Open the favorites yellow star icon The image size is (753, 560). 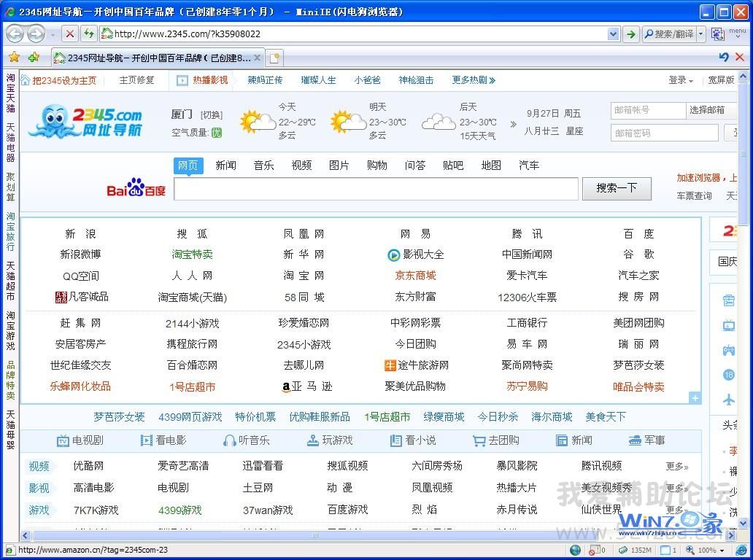pyautogui.click(x=14, y=57)
